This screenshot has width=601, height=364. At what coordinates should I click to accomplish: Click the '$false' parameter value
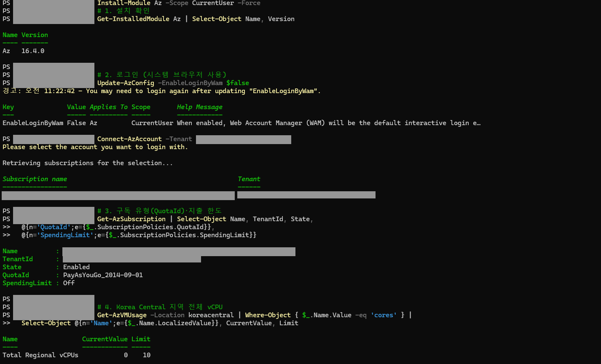click(238, 83)
